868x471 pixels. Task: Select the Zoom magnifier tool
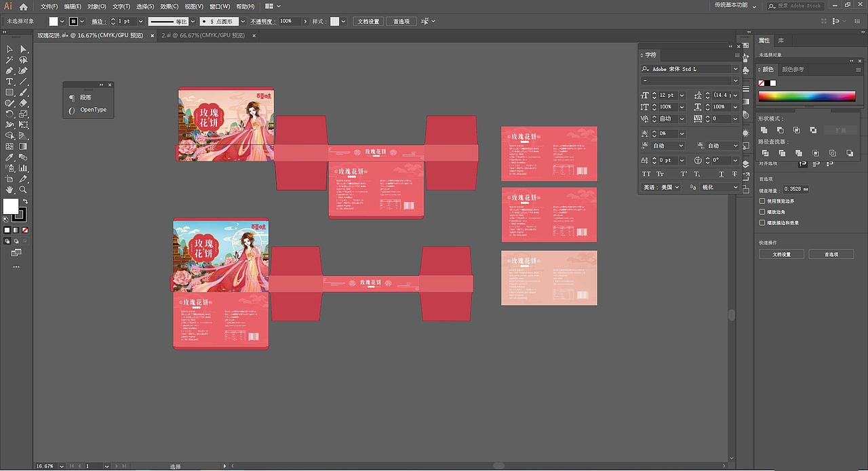pyautogui.click(x=23, y=190)
